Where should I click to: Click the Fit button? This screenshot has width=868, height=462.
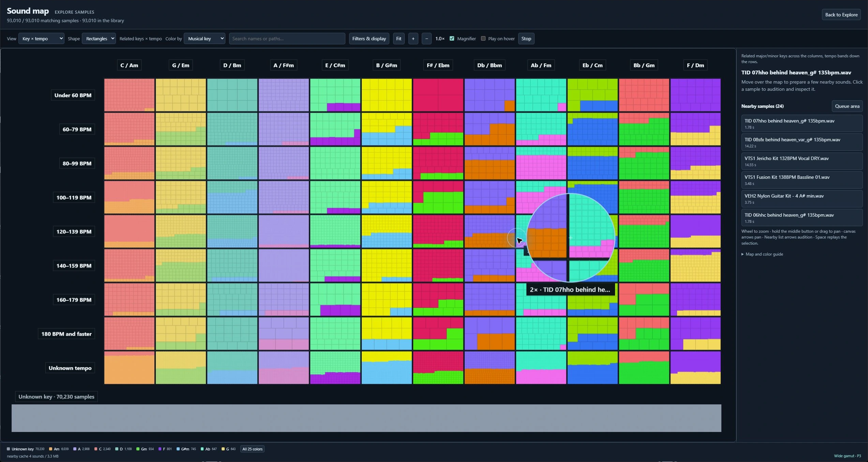coord(399,39)
